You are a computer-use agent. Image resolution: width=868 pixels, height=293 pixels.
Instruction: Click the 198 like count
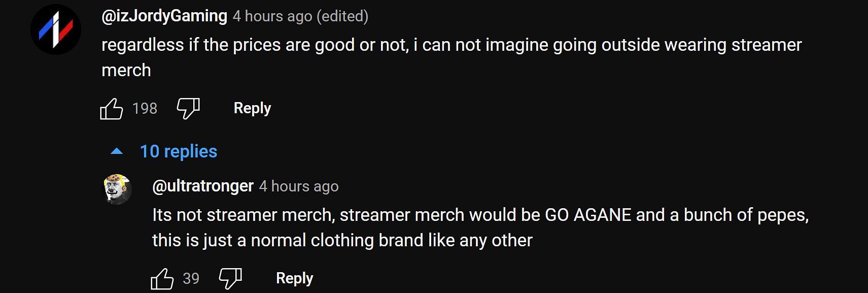[145, 108]
